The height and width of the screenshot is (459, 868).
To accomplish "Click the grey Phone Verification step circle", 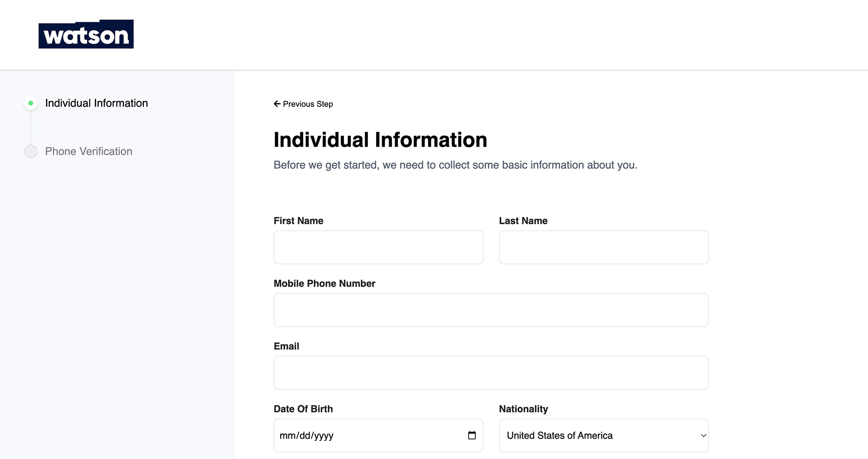I will click(x=31, y=151).
